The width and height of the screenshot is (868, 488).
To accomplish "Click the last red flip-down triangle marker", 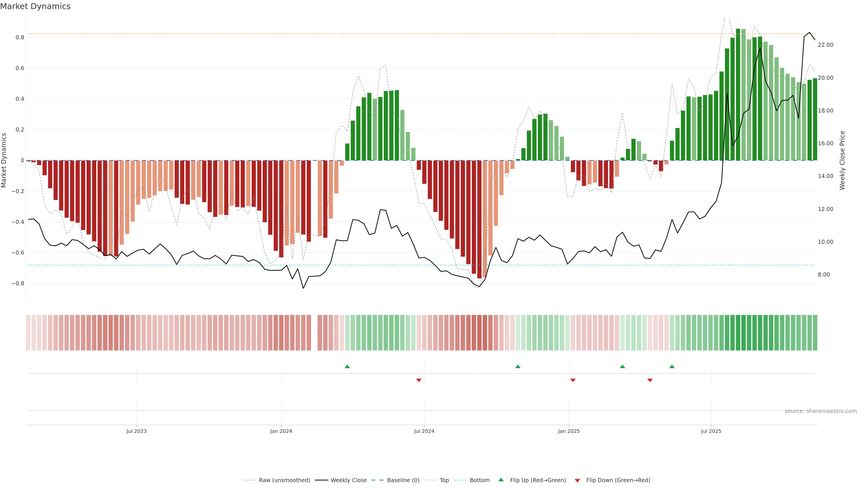I will point(650,380).
